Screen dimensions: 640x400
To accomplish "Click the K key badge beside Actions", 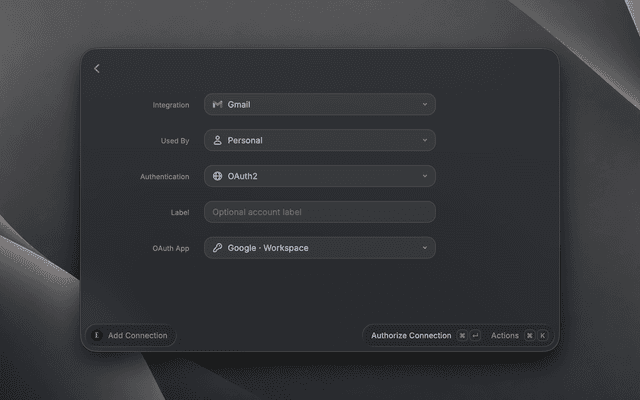I will 542,336.
